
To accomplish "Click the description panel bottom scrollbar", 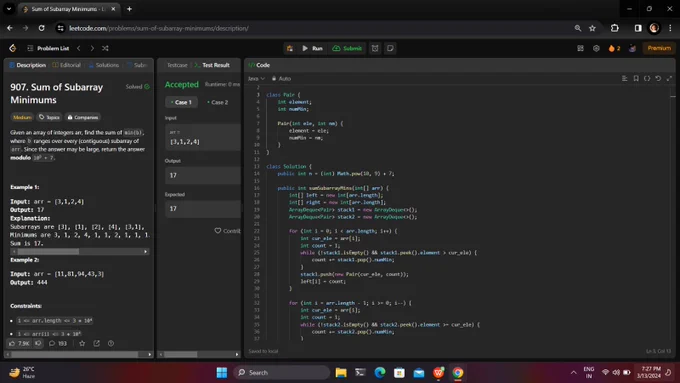I will (75, 354).
